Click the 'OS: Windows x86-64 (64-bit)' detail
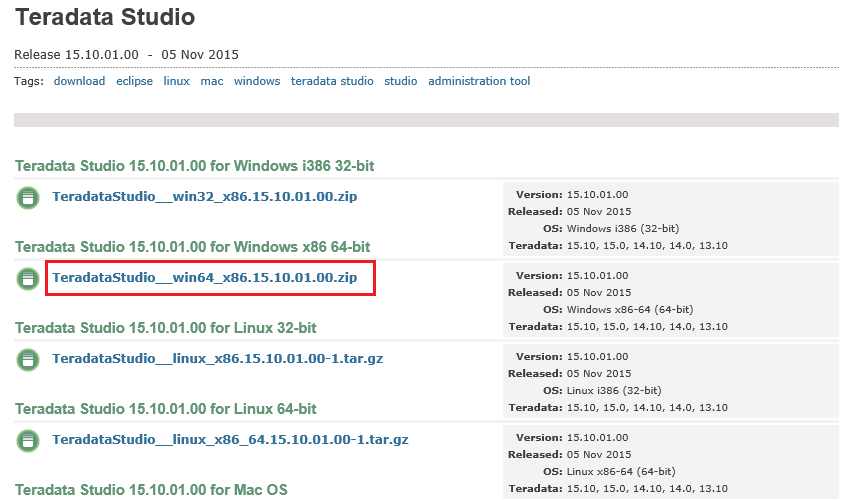The image size is (842, 500). (x=618, y=310)
